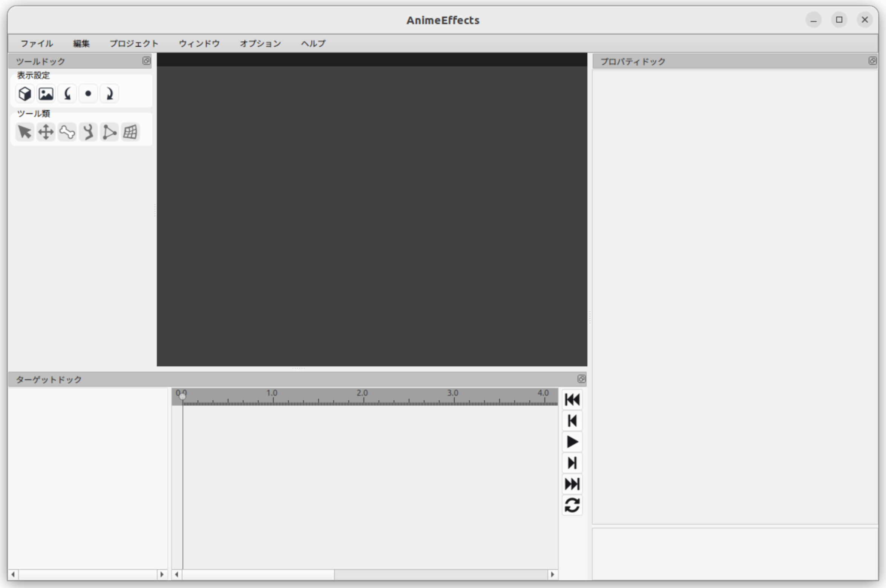Click the 2.0 mark on timeline ruler
Screen dimensions: 886x588
tap(362, 393)
